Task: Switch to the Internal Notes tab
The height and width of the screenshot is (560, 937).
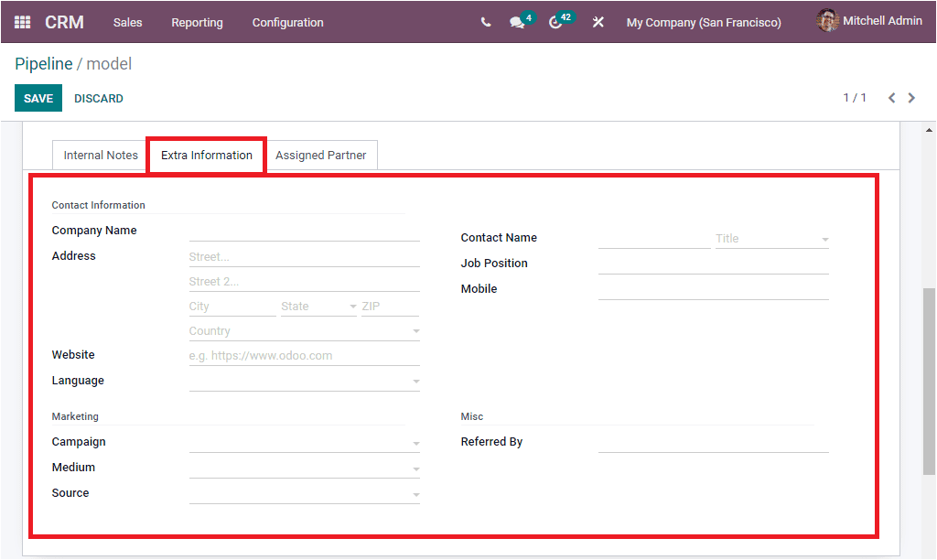Action: 99,155
